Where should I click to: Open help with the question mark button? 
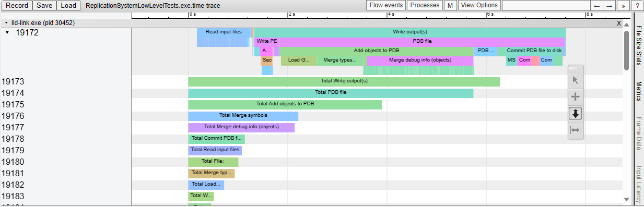click(637, 5)
